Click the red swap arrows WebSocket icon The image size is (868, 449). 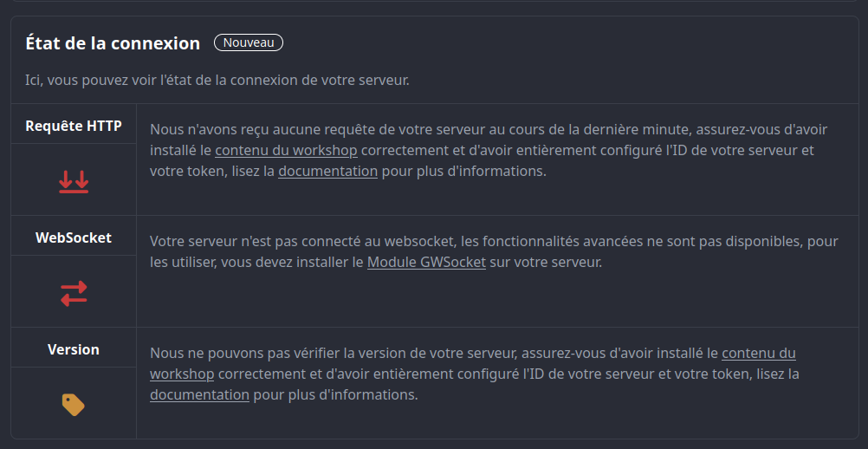click(x=74, y=294)
